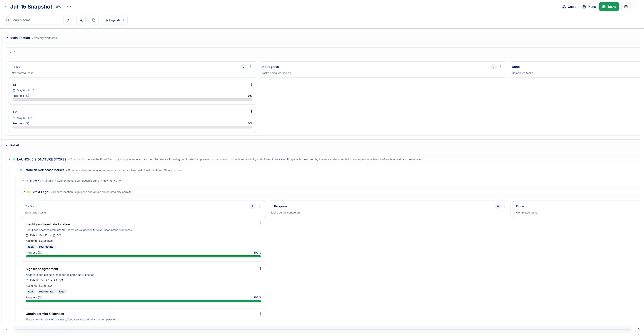Collapse the Retail section
This screenshot has height=336, width=644.
point(7,145)
